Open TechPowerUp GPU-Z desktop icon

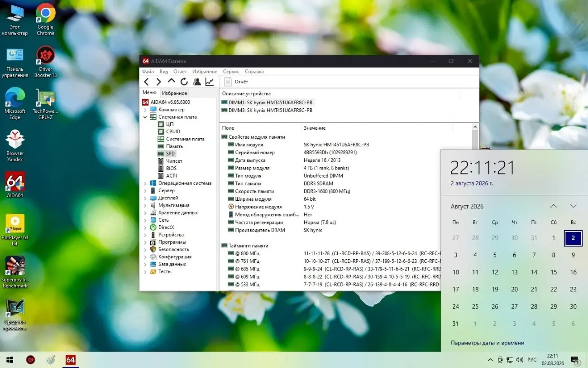[45, 104]
